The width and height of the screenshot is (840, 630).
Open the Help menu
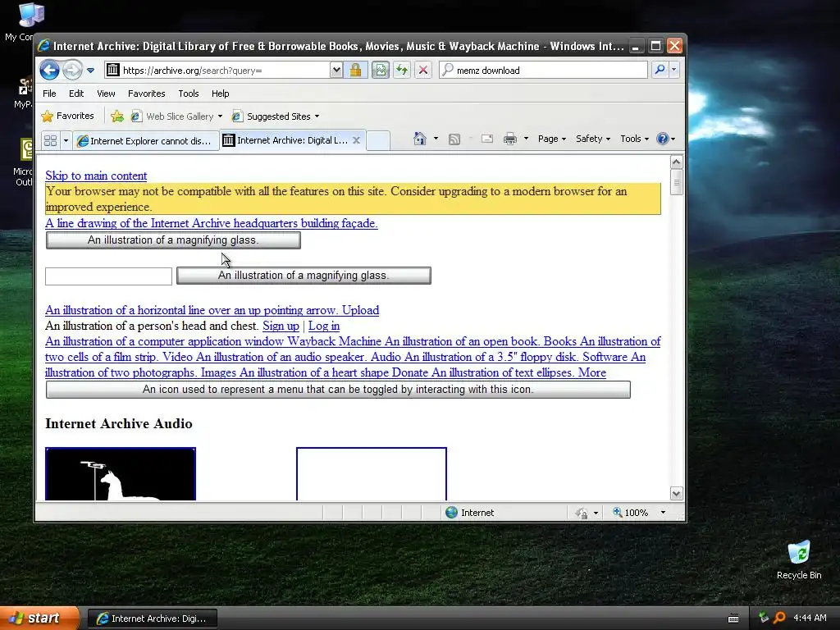pos(220,94)
